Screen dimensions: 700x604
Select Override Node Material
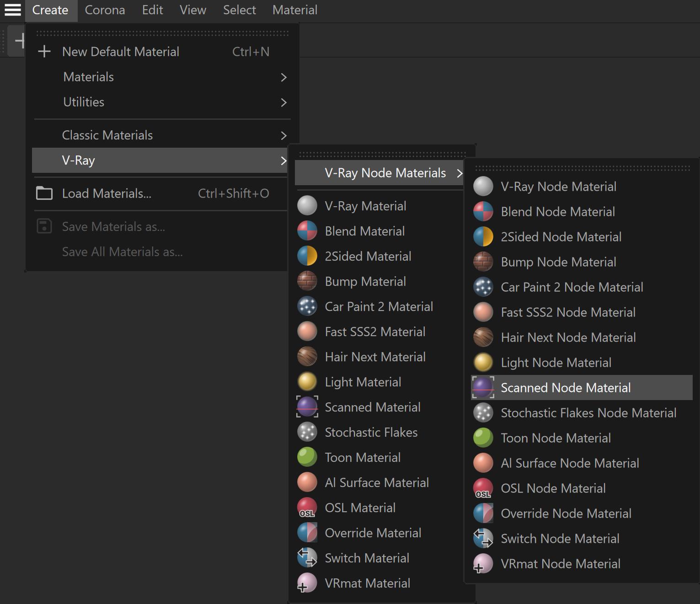[x=582, y=513]
